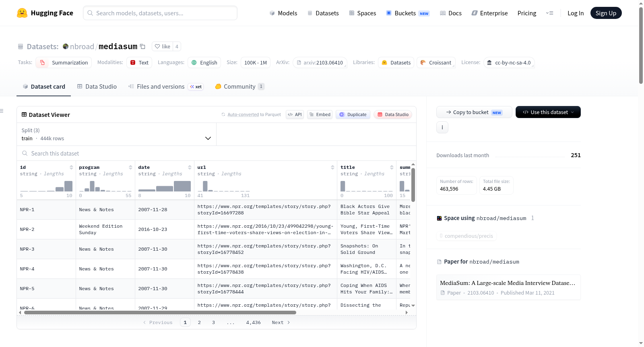Open the arxiv:2103.06410 link

pyautogui.click(x=320, y=62)
